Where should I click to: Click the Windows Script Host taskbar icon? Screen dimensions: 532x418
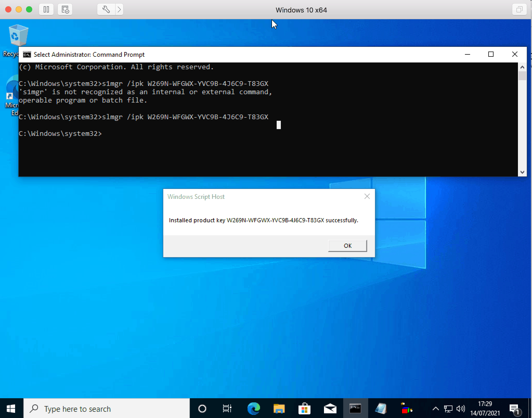click(381, 409)
